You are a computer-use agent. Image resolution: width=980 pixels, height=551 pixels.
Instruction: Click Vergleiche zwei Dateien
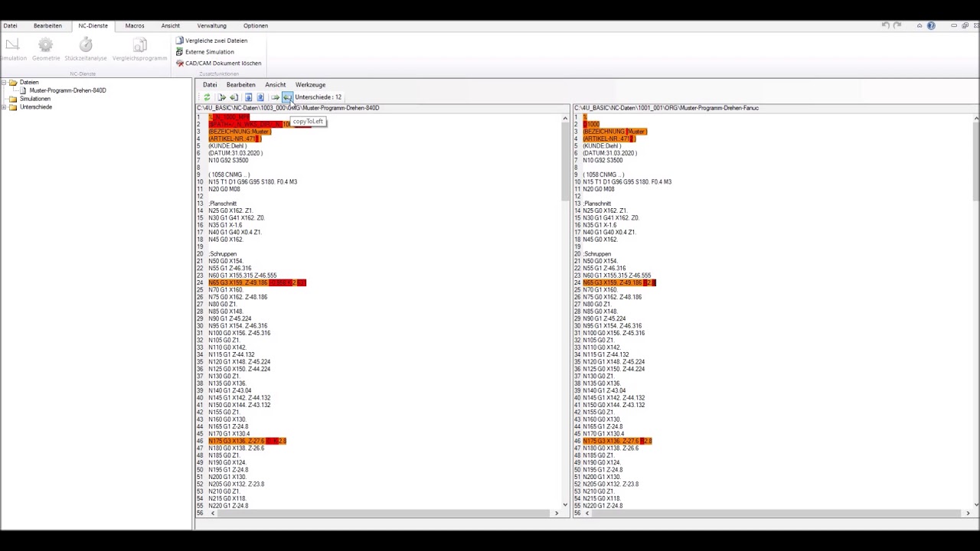(211, 41)
